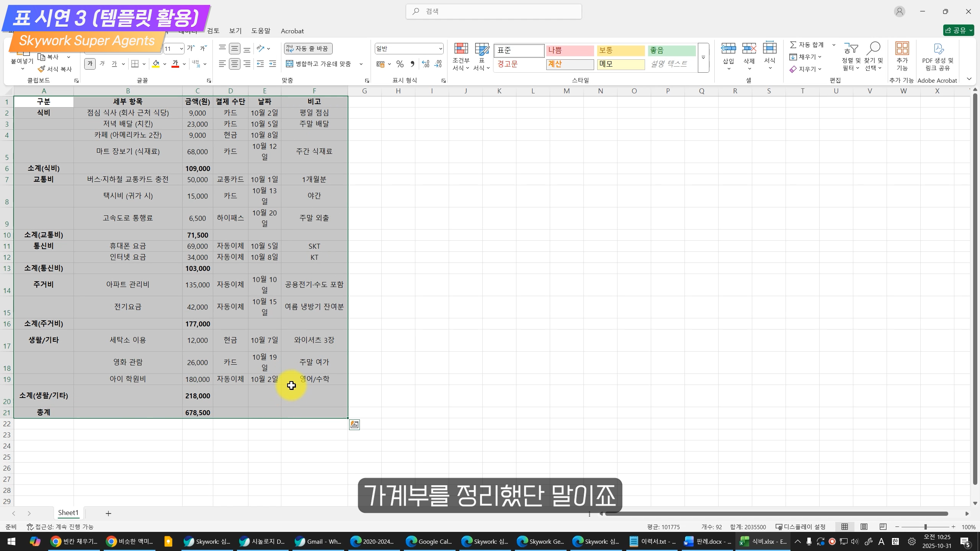Click the 공유 share button
980x551 pixels.
pos(958,30)
